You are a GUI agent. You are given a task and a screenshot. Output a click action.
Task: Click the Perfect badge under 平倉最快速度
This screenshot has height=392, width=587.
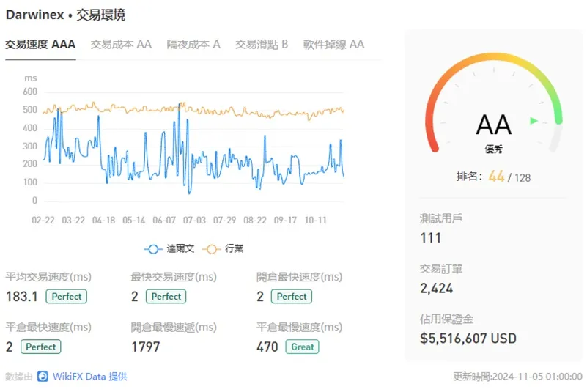[x=41, y=347]
